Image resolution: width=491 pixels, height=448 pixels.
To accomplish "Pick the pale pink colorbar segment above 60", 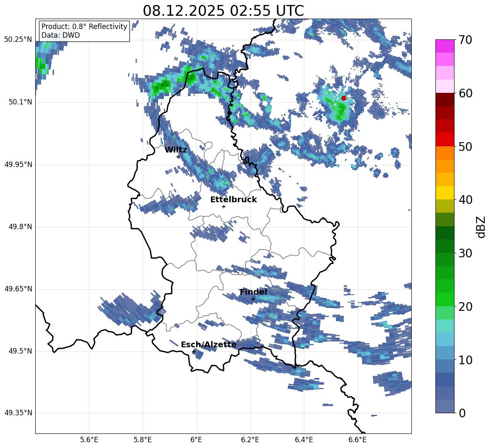I will (x=445, y=86).
